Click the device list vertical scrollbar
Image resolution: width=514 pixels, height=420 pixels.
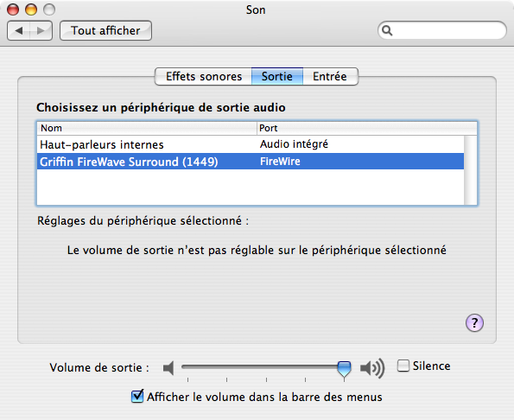tap(471, 170)
